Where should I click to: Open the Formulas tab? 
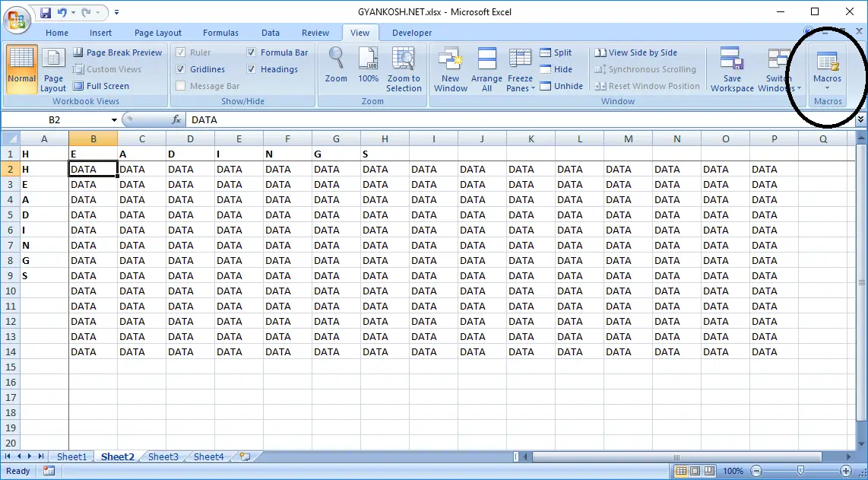[x=220, y=33]
